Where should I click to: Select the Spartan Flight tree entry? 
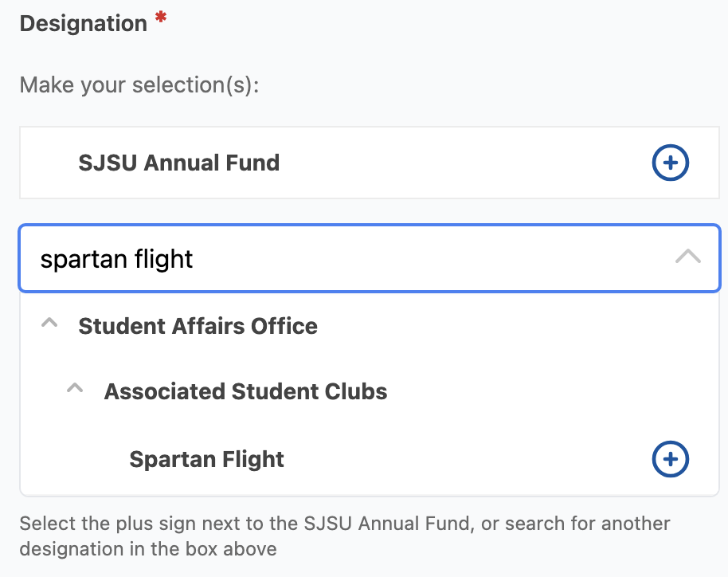click(x=207, y=459)
